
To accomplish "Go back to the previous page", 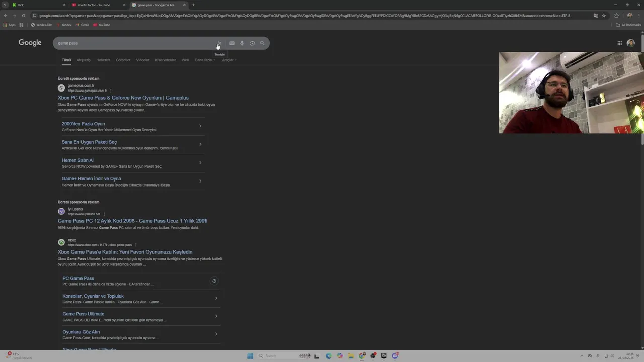I will pos(6,16).
